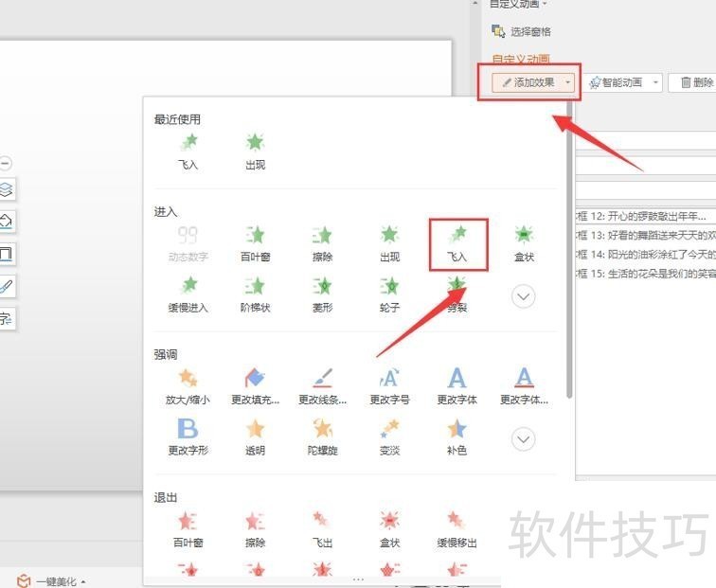Image resolution: width=716 pixels, height=588 pixels.
Task: Click outline square icon in floating toolbar
Action: [7, 255]
